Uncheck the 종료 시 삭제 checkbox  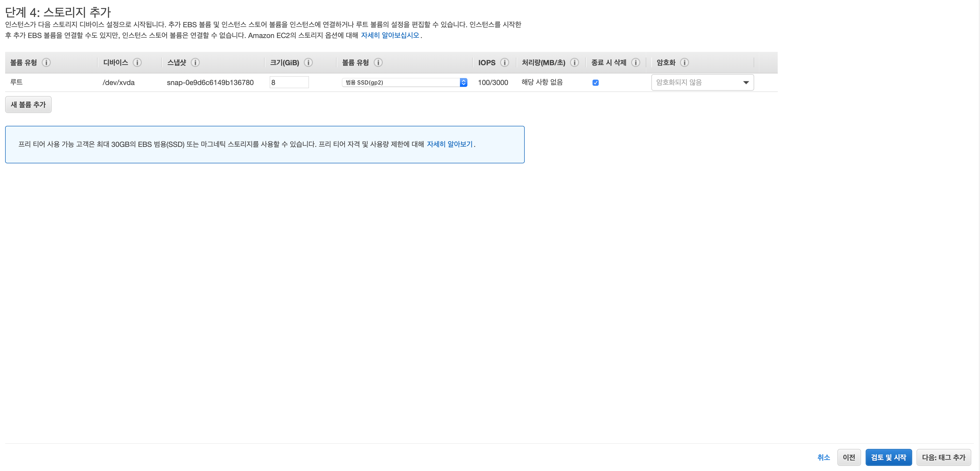pyautogui.click(x=595, y=82)
